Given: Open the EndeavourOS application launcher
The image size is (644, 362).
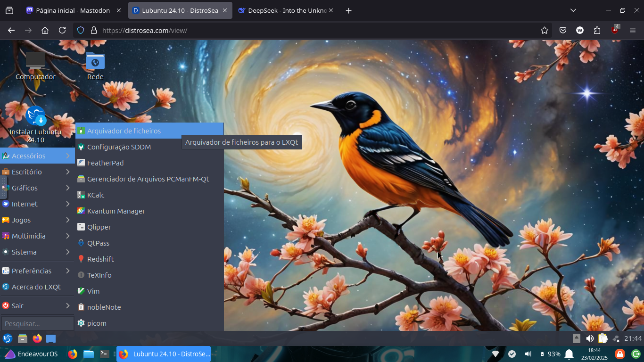Looking at the screenshot, I should click(x=31, y=354).
